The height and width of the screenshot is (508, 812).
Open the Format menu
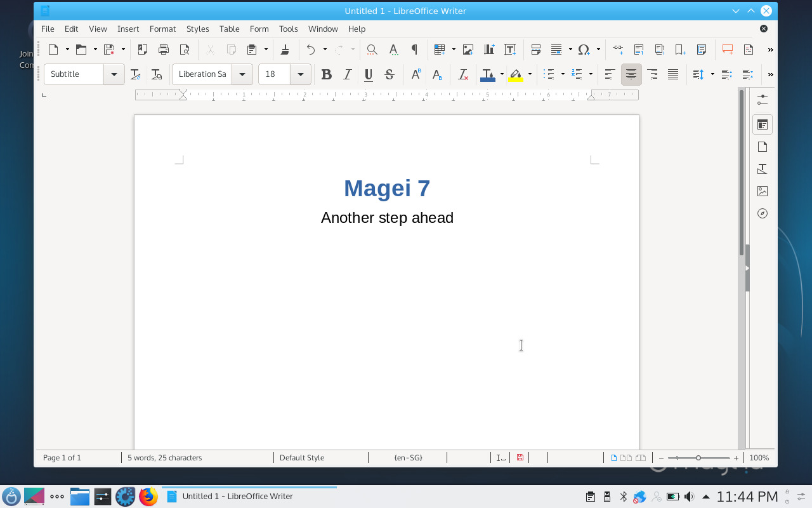163,29
